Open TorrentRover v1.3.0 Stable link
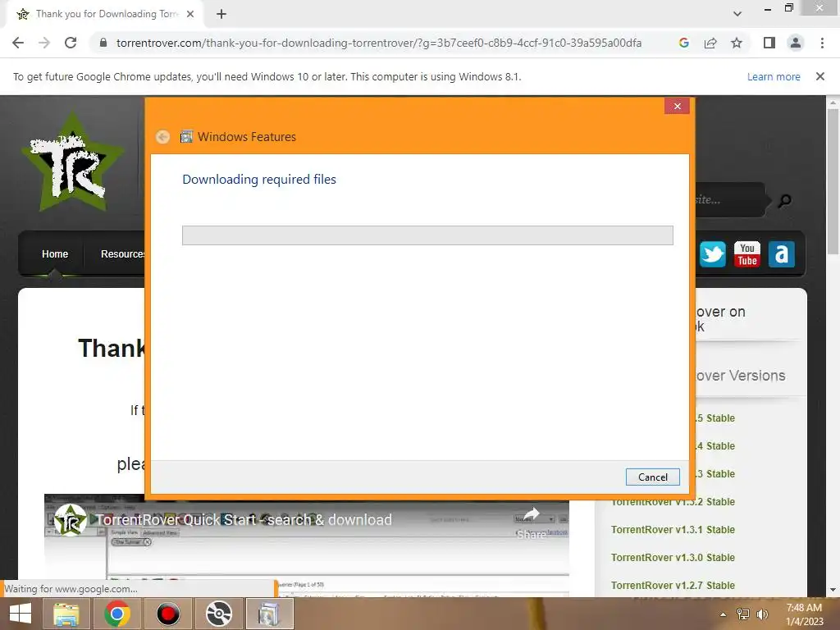The width and height of the screenshot is (840, 630). point(673,558)
